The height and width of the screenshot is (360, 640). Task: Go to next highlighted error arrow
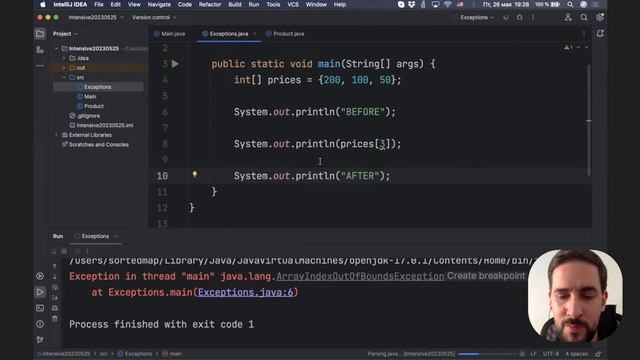tap(587, 48)
